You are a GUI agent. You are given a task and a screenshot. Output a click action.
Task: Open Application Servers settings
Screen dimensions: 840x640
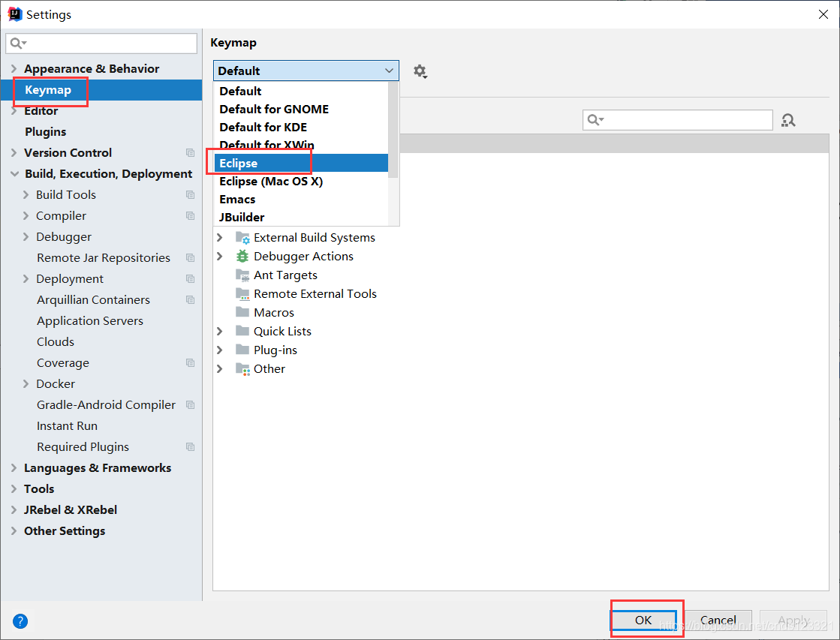coord(90,321)
